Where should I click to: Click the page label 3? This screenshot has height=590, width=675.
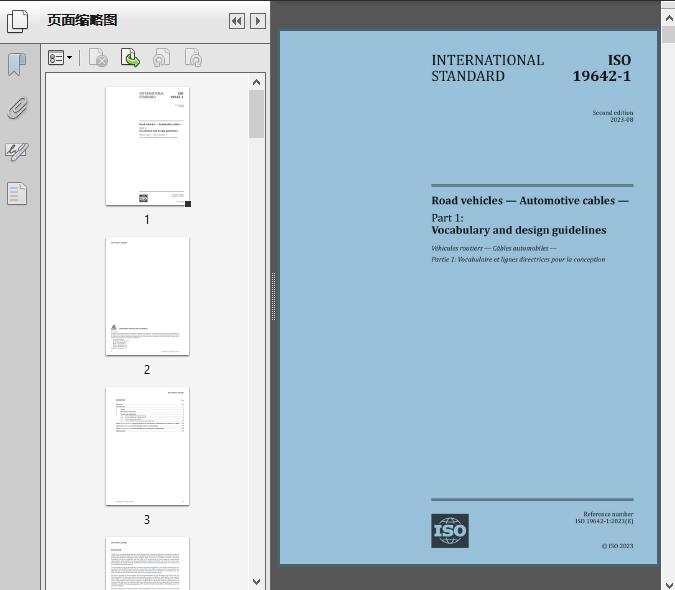[x=147, y=520]
